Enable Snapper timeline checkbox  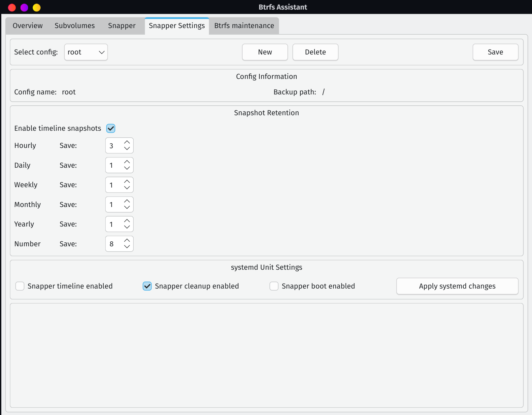20,286
